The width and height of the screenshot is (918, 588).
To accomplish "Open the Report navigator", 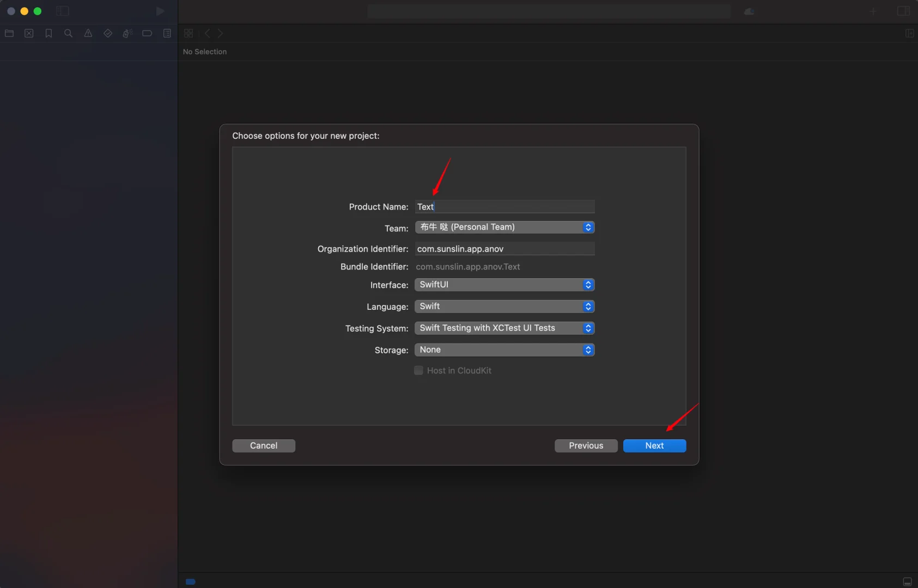I will click(167, 33).
